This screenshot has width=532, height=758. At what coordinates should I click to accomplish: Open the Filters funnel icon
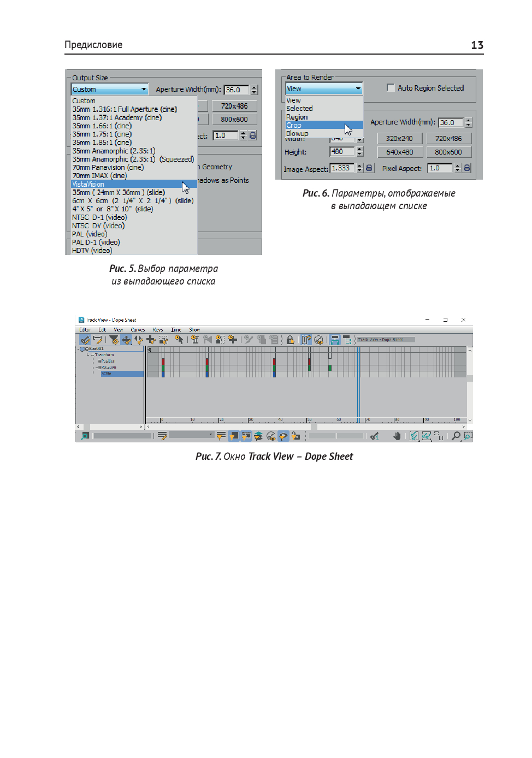114,340
